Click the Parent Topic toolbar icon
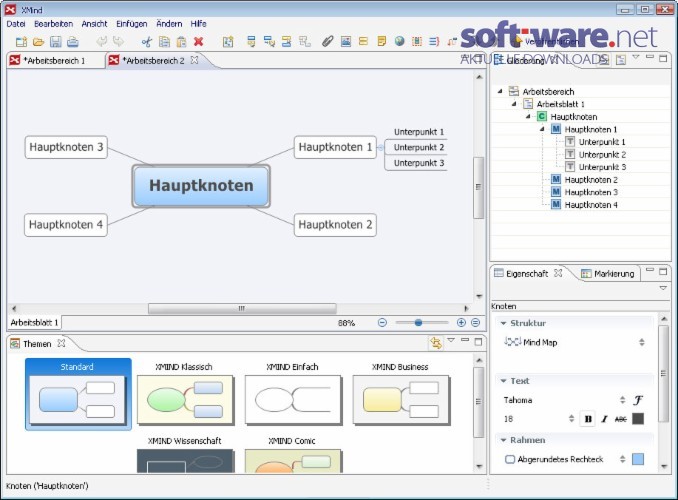The height and width of the screenshot is (500, 678). pos(304,42)
